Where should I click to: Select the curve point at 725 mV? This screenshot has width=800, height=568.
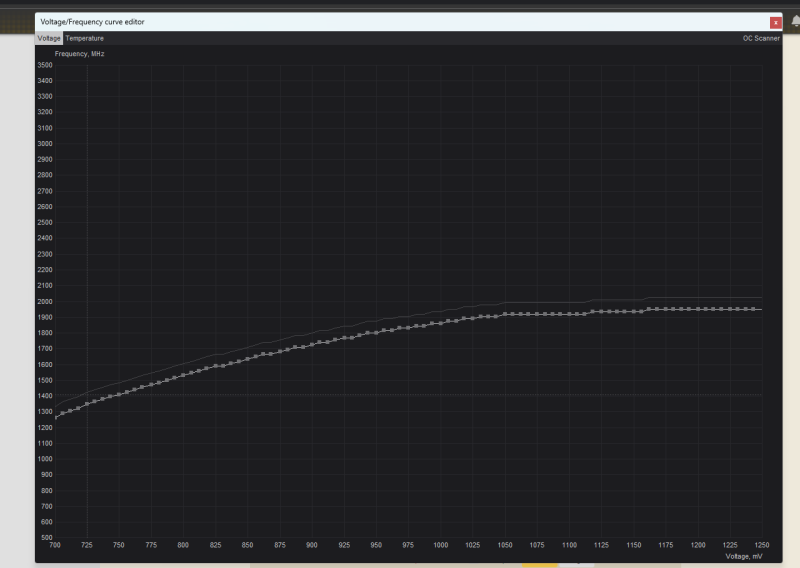87,404
